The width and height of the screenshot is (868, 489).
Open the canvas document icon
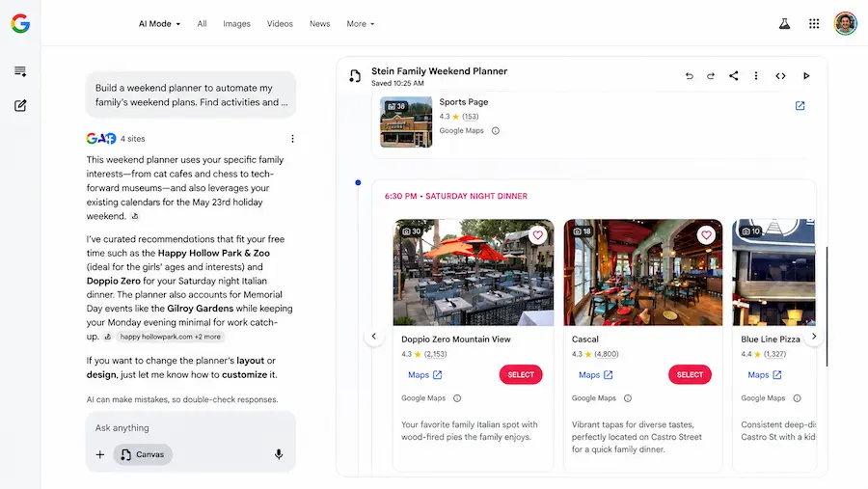click(x=355, y=76)
